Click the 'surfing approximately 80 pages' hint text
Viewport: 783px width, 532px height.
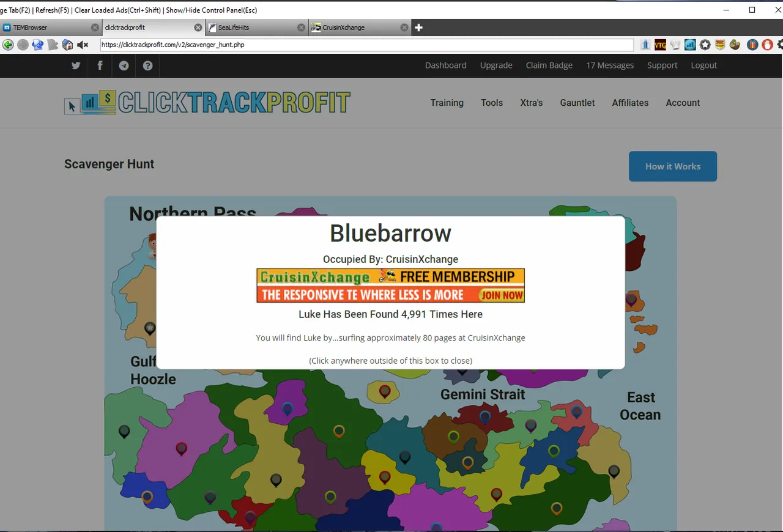(390, 338)
